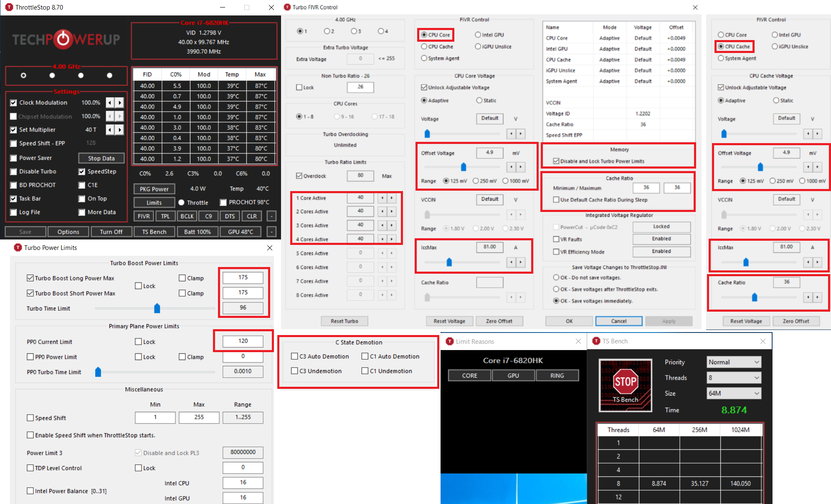Decrease CPU Core offset voltage arrow
Screen dimensions: 831x504
click(512, 167)
